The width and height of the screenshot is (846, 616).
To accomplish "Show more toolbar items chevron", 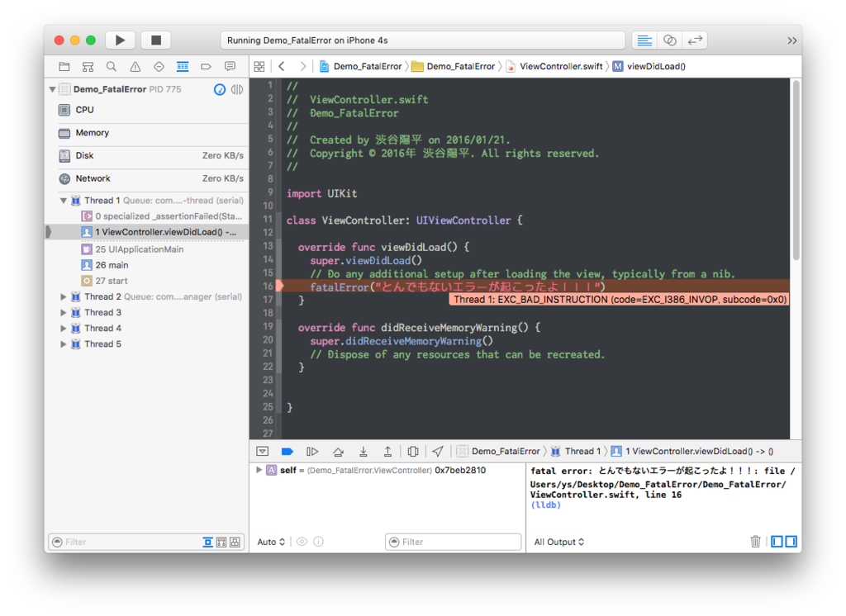I will coord(791,40).
